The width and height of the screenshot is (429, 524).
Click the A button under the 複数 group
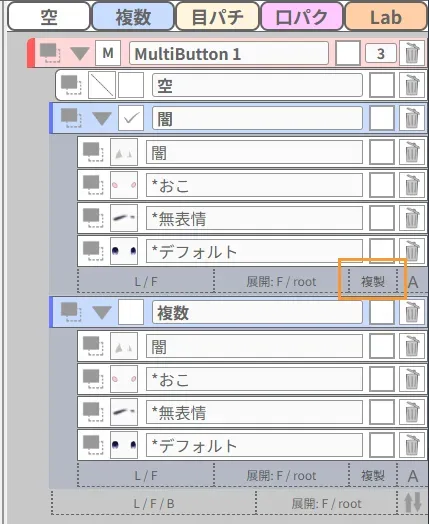pos(413,476)
